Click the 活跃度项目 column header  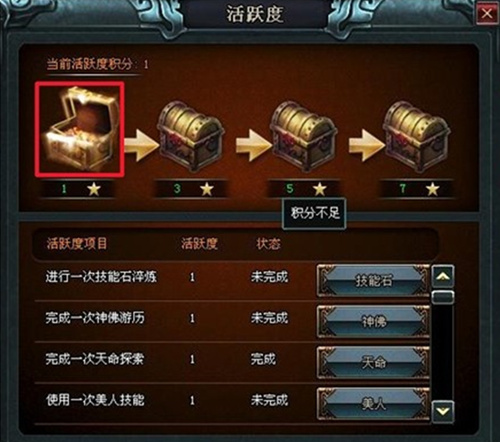click(x=77, y=244)
